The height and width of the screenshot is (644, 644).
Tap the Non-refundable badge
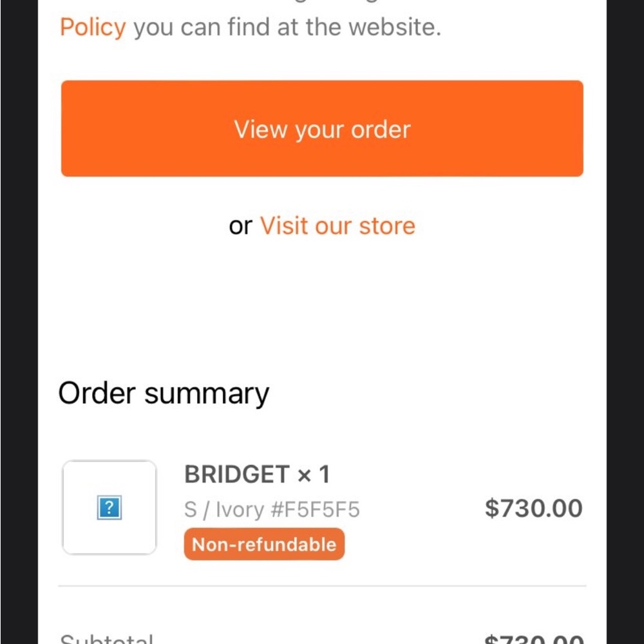coord(264,545)
